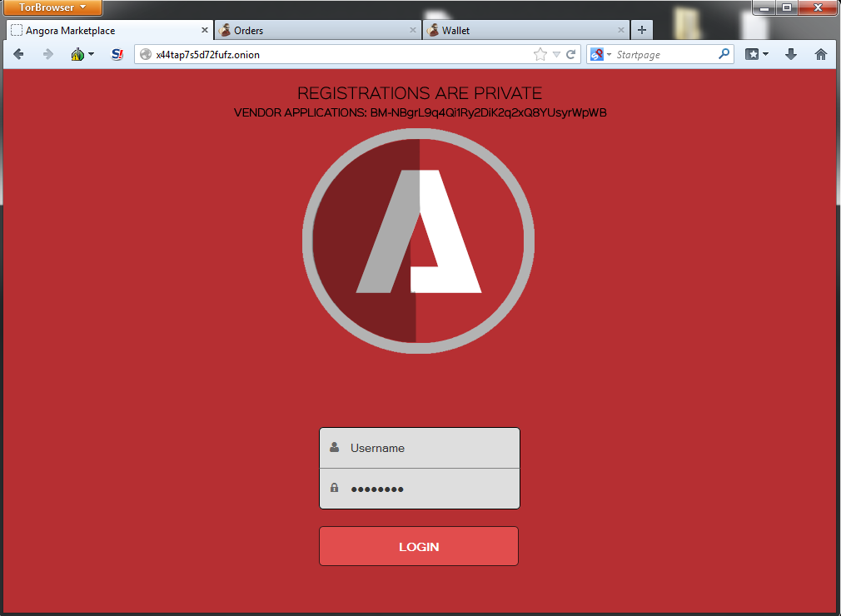This screenshot has height=616, width=841.
Task: Click the vendor applications BM address text
Action: click(488, 112)
